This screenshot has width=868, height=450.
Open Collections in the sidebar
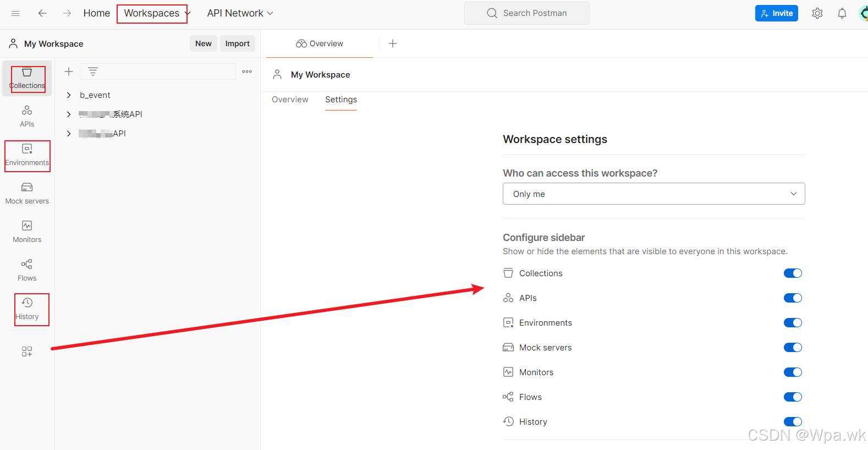coord(27,78)
